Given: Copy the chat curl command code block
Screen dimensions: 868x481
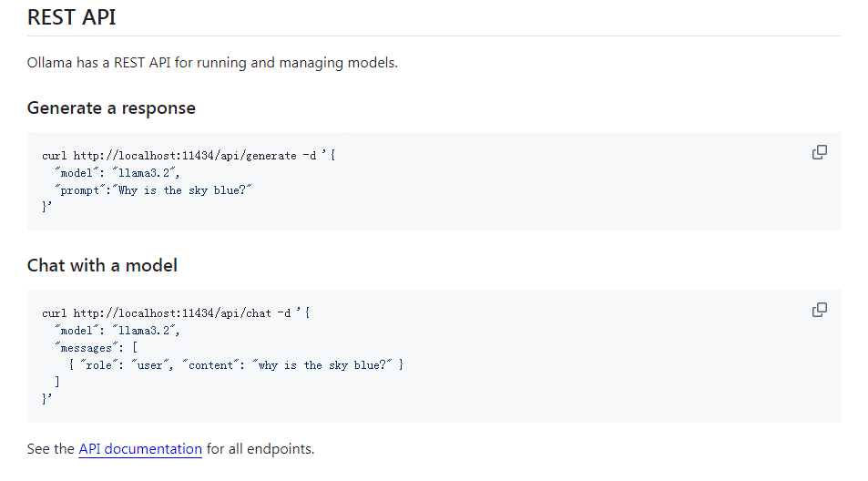Looking at the screenshot, I should (x=819, y=310).
